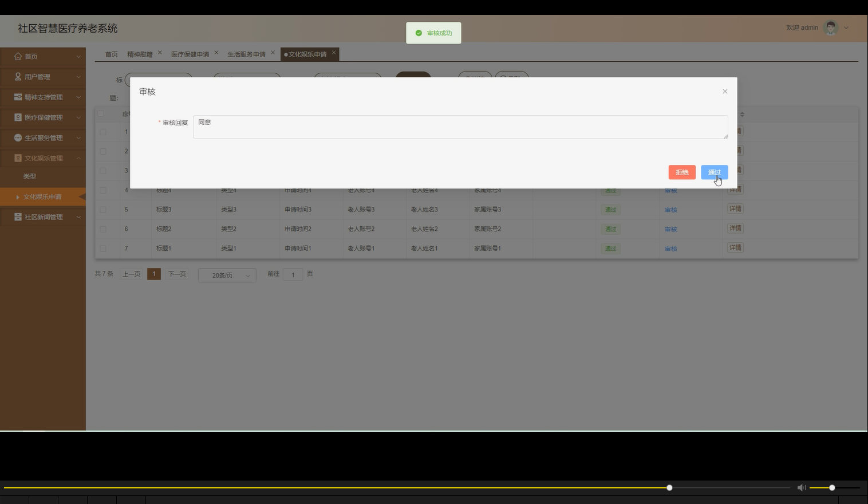The height and width of the screenshot is (504, 868).
Task: Seek using the video progress bar handle
Action: 669,487
